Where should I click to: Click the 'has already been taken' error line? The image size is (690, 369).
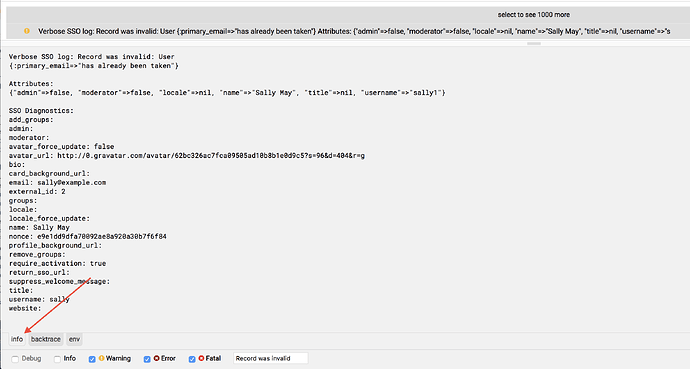[93, 66]
